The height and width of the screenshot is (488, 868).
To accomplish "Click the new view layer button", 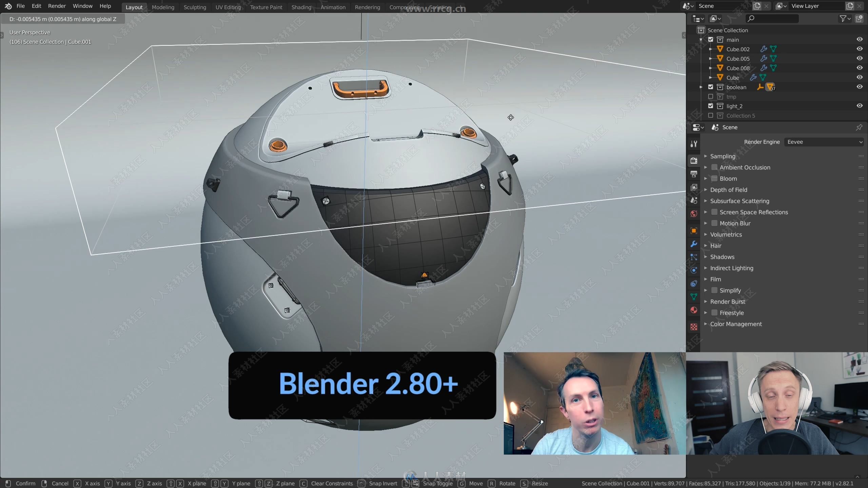I will 850,6.
